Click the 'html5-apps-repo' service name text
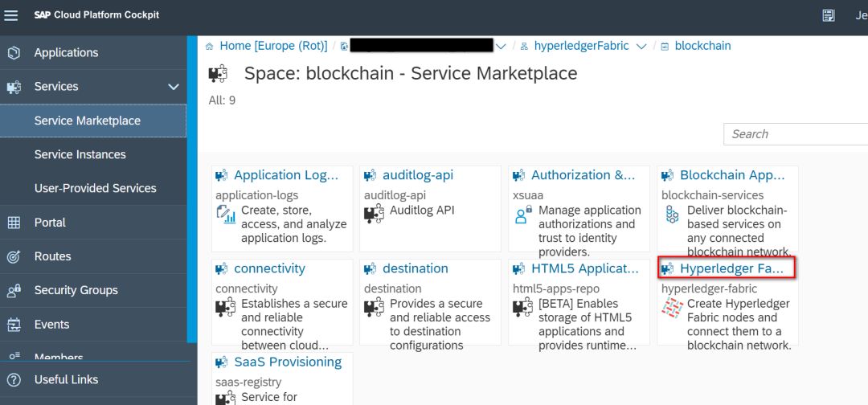The height and width of the screenshot is (405, 868). click(556, 288)
